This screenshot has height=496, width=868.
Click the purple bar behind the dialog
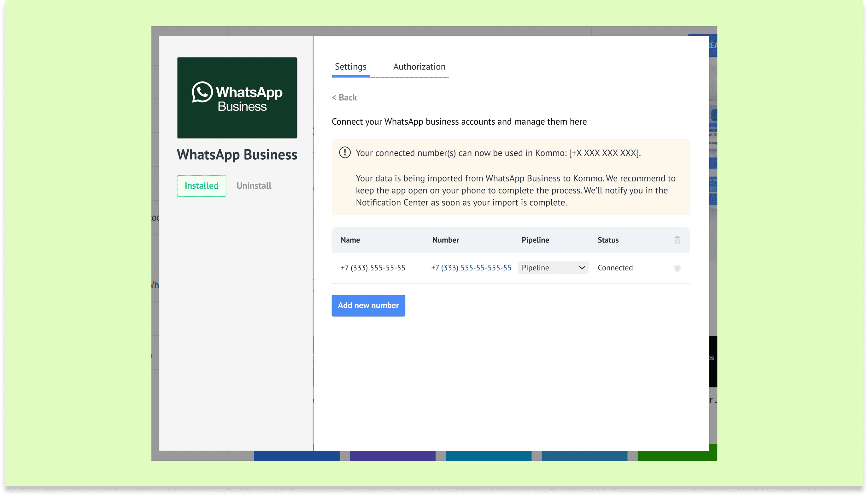(392, 456)
